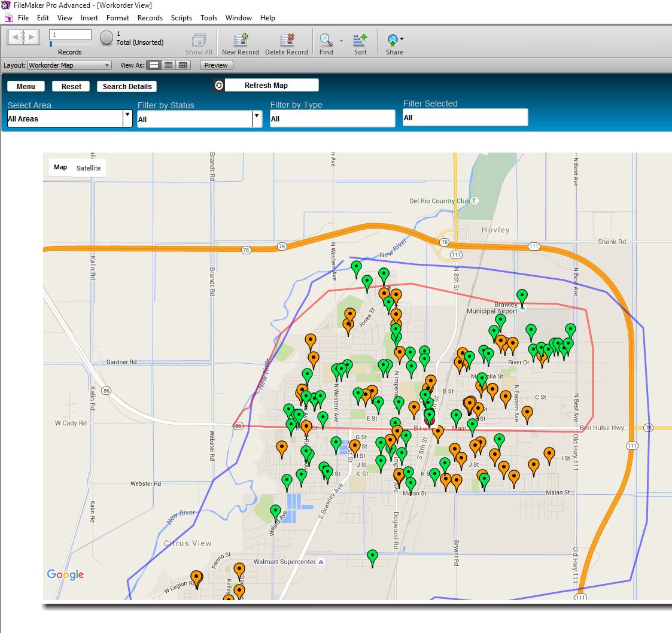
Task: Click the Search Details button
Action: tap(127, 87)
